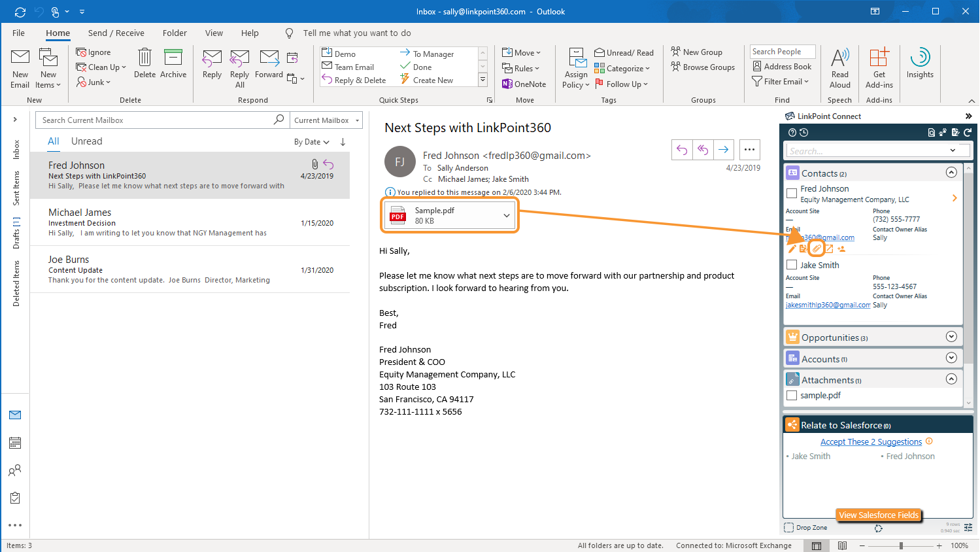Open the Help ribbon tab
The height and width of the screenshot is (552, 980).
coord(250,33)
